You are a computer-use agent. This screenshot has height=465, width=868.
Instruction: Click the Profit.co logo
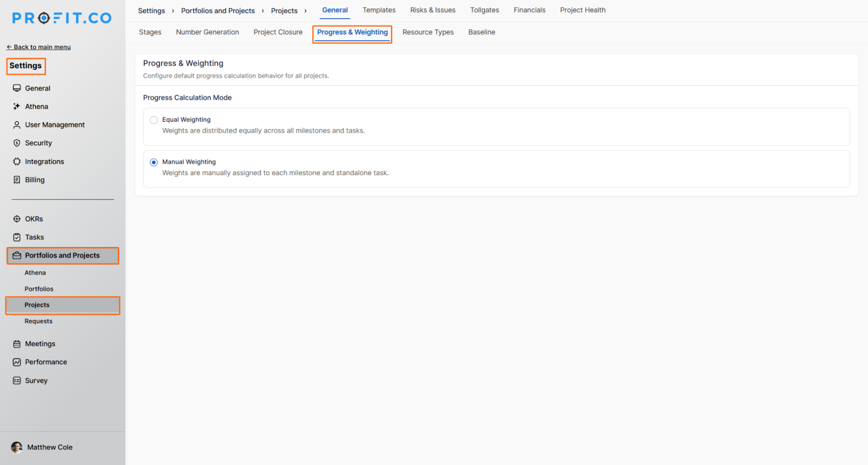coord(62,18)
